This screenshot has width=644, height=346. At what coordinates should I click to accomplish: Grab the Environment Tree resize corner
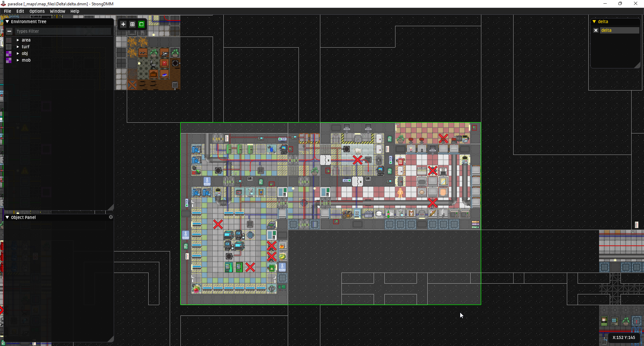point(111,207)
